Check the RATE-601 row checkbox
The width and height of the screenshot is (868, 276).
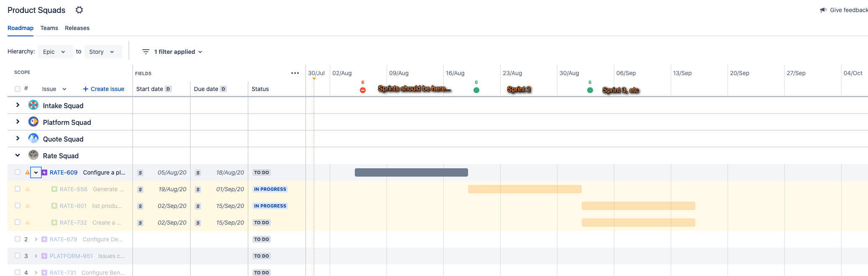(18, 205)
